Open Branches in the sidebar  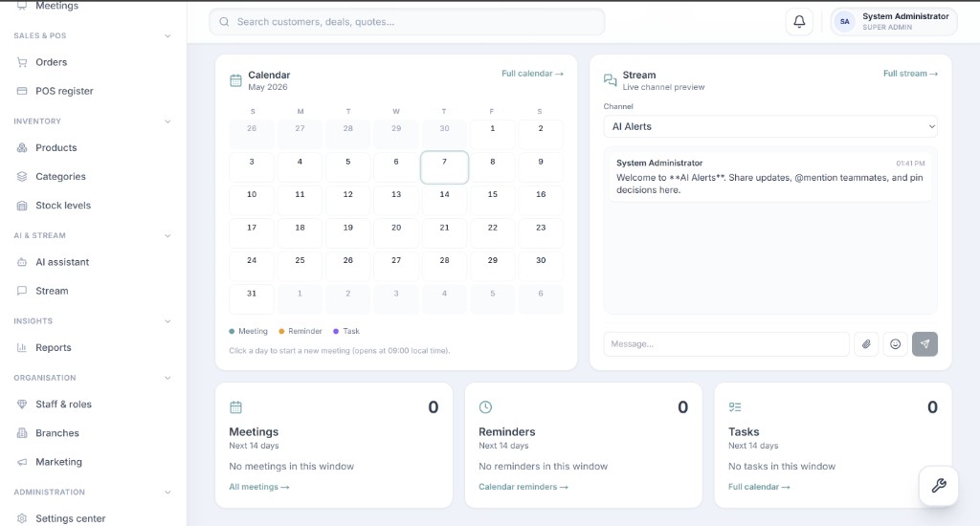pos(56,433)
